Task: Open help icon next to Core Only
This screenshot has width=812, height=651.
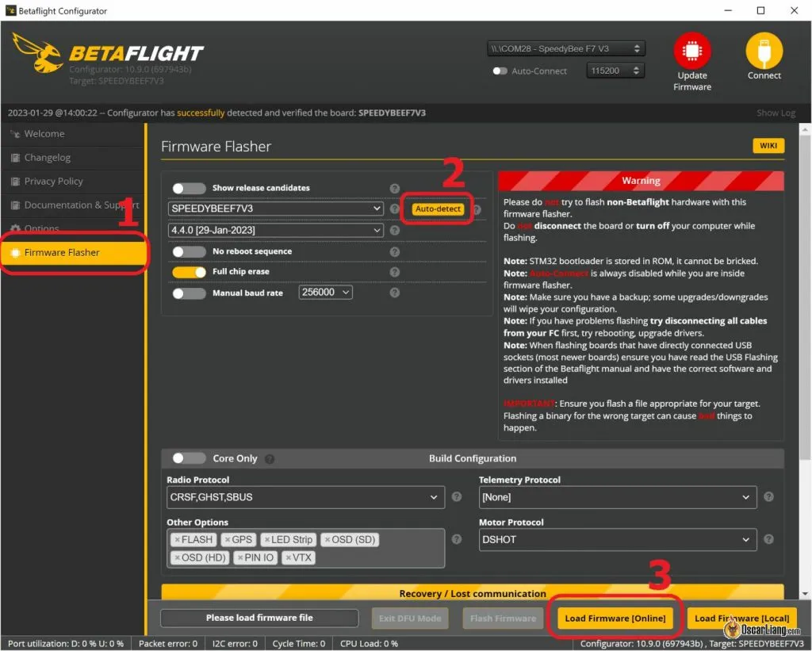Action: (270, 459)
